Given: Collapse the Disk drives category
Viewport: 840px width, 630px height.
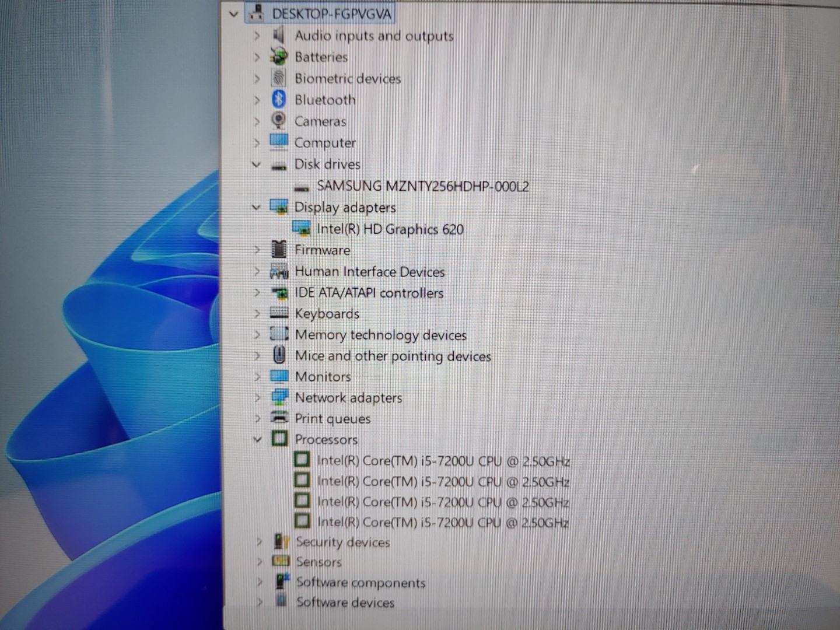Looking at the screenshot, I should click(x=256, y=164).
